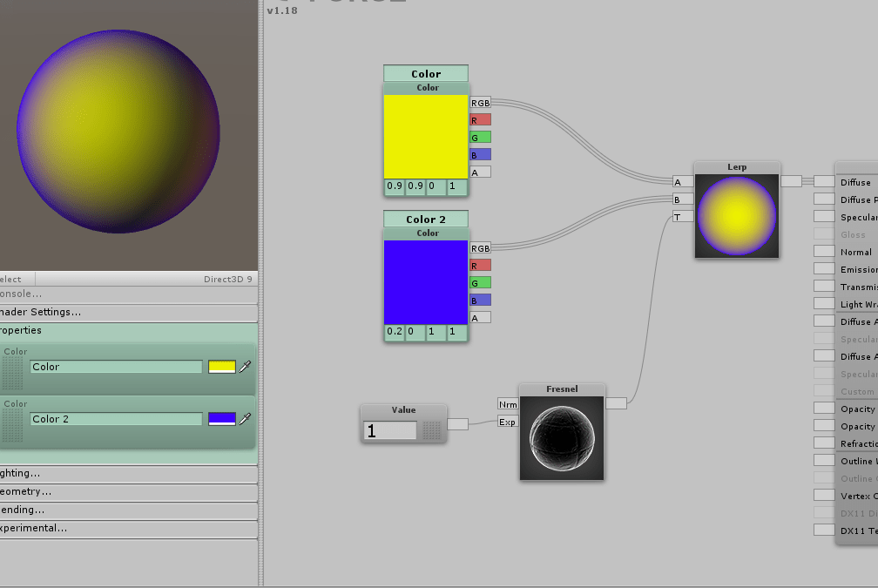Image resolution: width=878 pixels, height=588 pixels.
Task: Select the eyedropper next to the Color property
Action: 246,367
